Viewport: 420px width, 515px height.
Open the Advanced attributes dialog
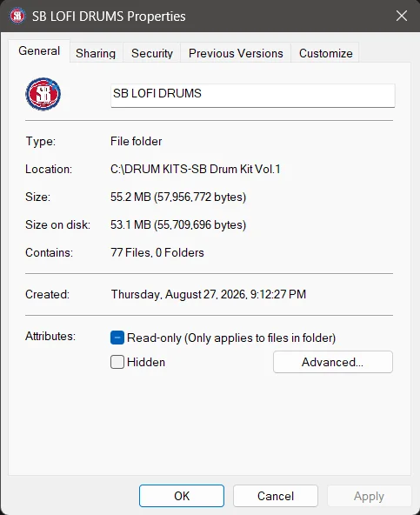tap(333, 362)
